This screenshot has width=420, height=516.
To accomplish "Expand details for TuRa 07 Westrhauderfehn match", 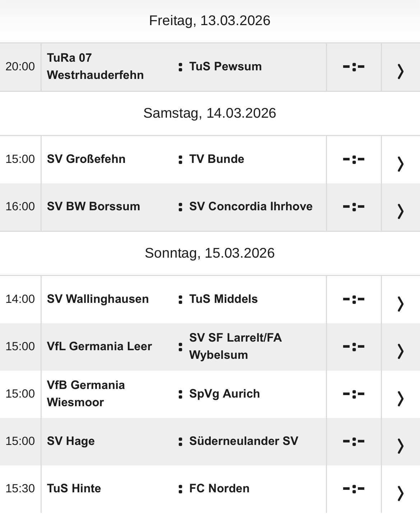I will (x=400, y=66).
